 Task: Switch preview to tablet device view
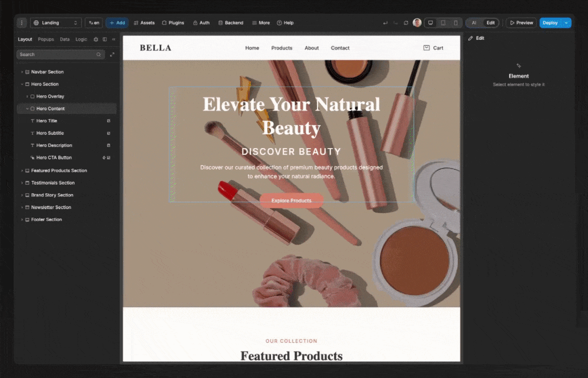443,23
